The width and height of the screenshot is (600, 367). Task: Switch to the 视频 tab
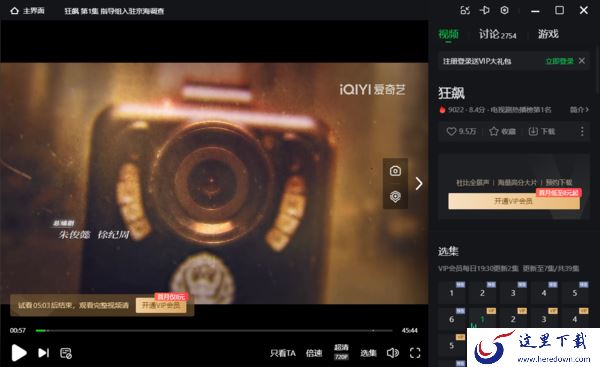click(448, 34)
